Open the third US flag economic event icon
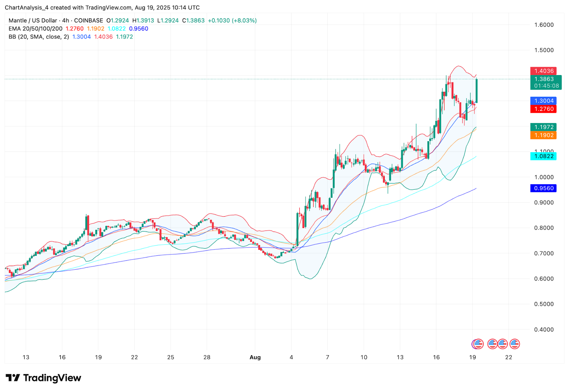This screenshot has height=392, width=569. pos(502,344)
